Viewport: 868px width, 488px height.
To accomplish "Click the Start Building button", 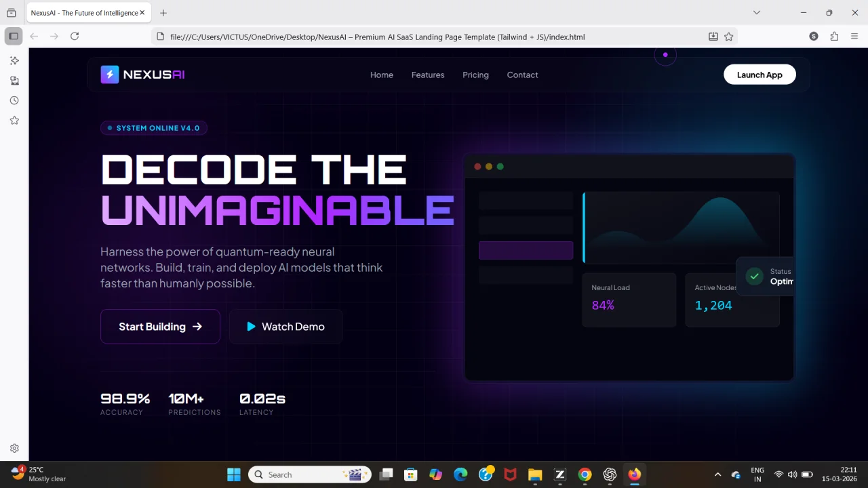I will (160, 327).
